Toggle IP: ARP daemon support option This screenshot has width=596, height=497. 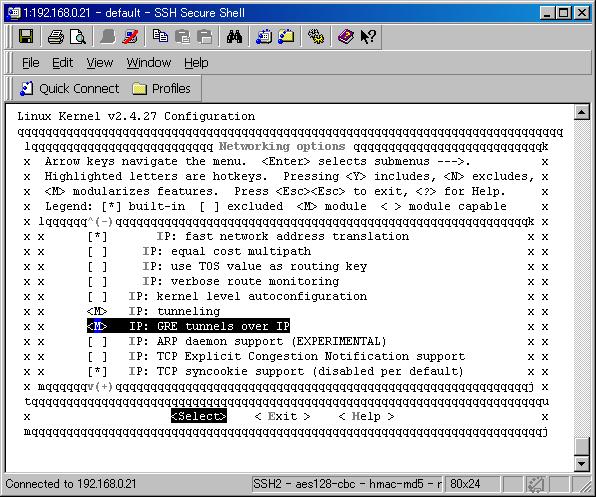(237, 342)
